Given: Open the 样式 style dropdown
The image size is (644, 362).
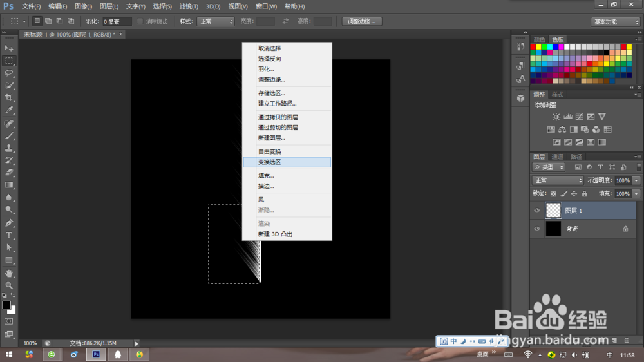Looking at the screenshot, I should pyautogui.click(x=216, y=21).
